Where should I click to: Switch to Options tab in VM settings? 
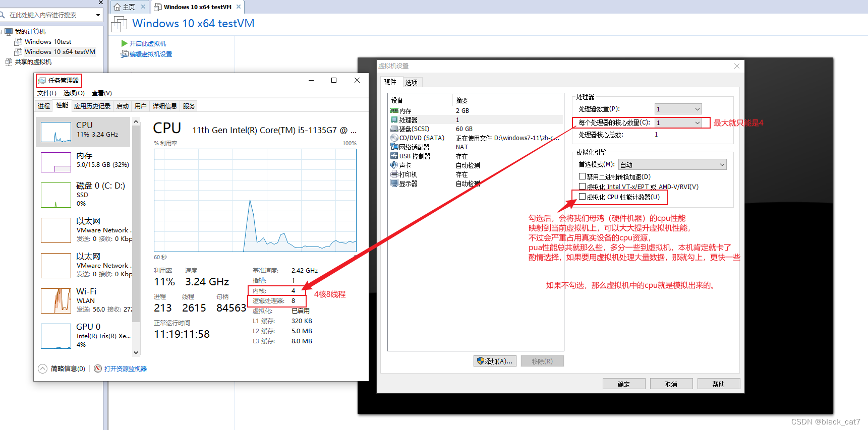pyautogui.click(x=412, y=82)
